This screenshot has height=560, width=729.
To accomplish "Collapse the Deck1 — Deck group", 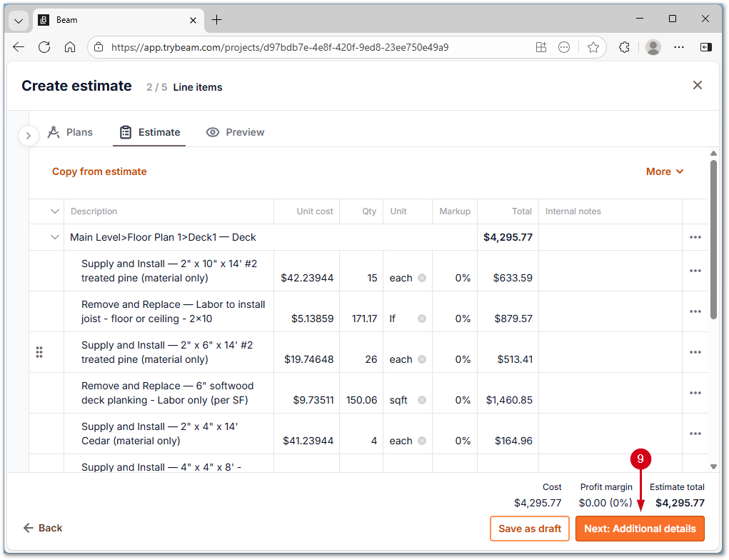I will click(x=55, y=237).
